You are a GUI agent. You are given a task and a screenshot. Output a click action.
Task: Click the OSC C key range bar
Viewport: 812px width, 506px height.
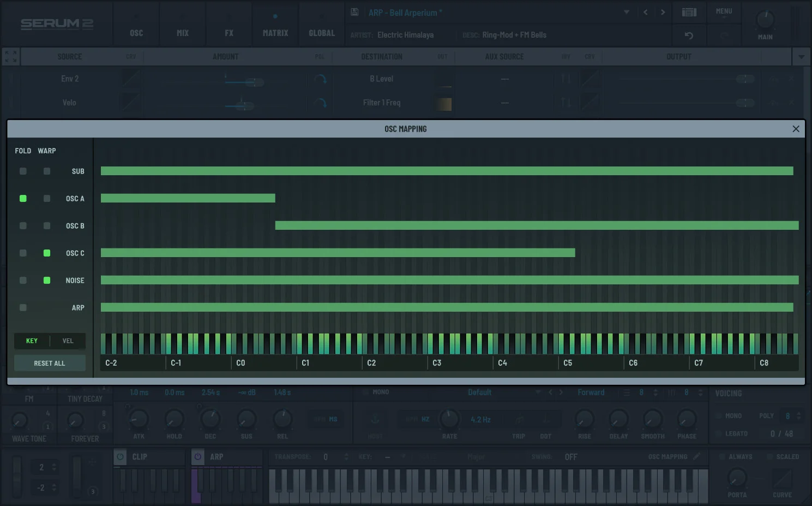[338, 253]
